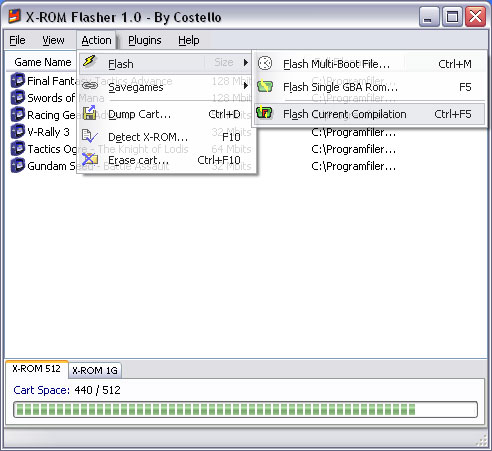Image resolution: width=492 pixels, height=451 pixels.
Task: Choose Erase cart menu entry
Action: pos(166,160)
